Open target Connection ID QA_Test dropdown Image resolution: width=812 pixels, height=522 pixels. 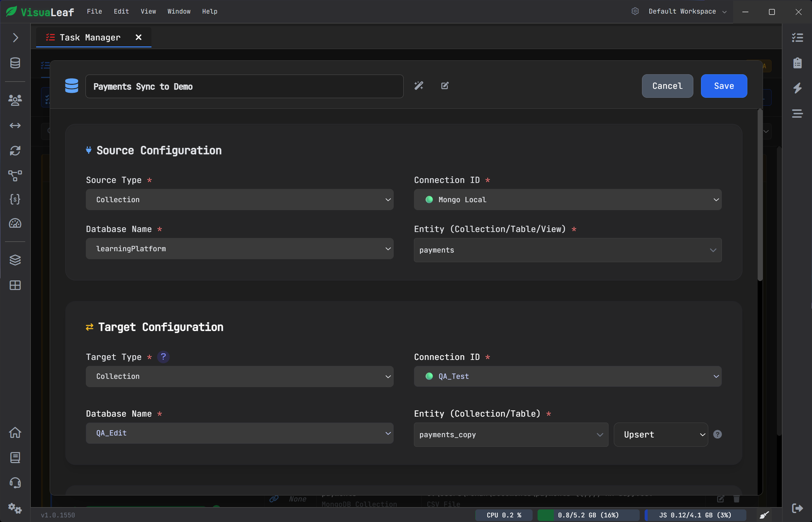568,377
